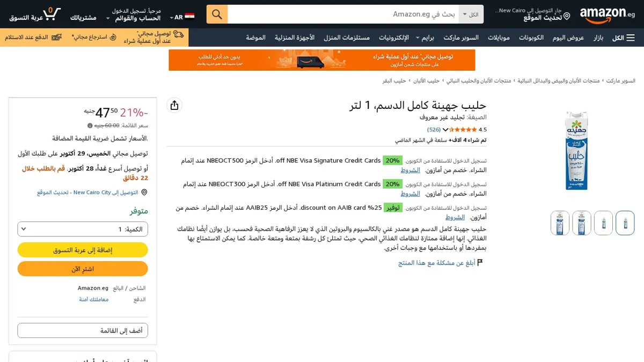Click التوصيل إلى New Cairo City link
The height and width of the screenshot is (362, 644).
[87, 192]
